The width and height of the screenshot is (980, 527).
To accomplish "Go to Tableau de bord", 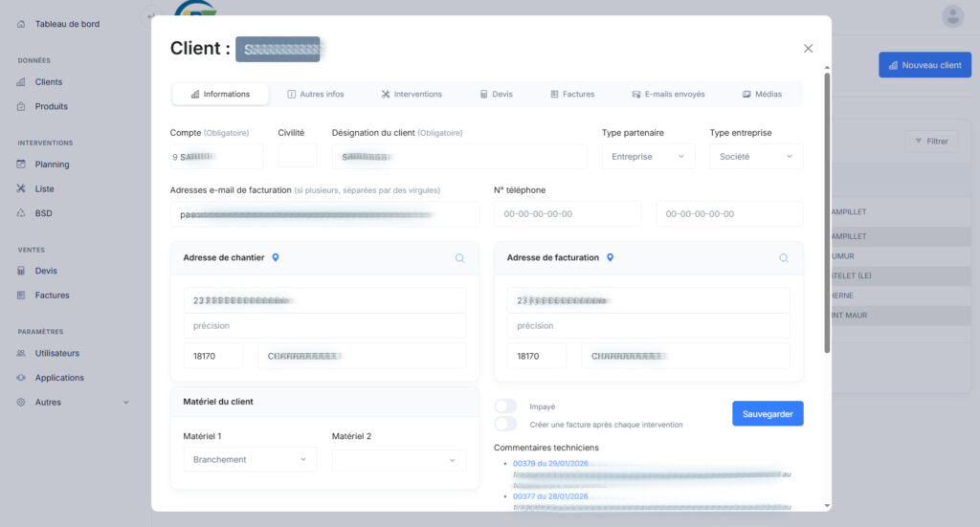I will point(66,24).
